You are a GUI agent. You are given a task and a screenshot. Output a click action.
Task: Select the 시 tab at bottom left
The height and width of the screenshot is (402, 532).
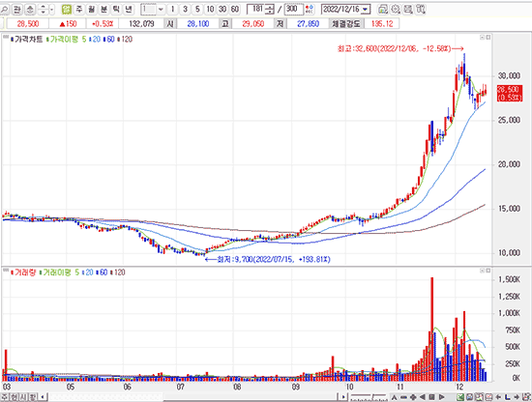click(x=23, y=397)
